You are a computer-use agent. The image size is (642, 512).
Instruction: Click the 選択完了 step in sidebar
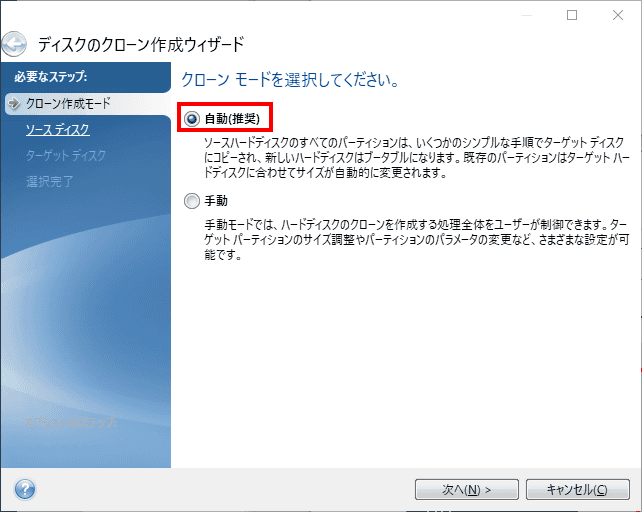click(50, 181)
